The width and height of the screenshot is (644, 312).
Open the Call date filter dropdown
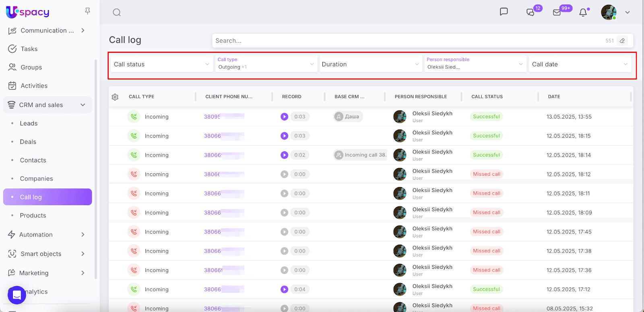(x=579, y=64)
